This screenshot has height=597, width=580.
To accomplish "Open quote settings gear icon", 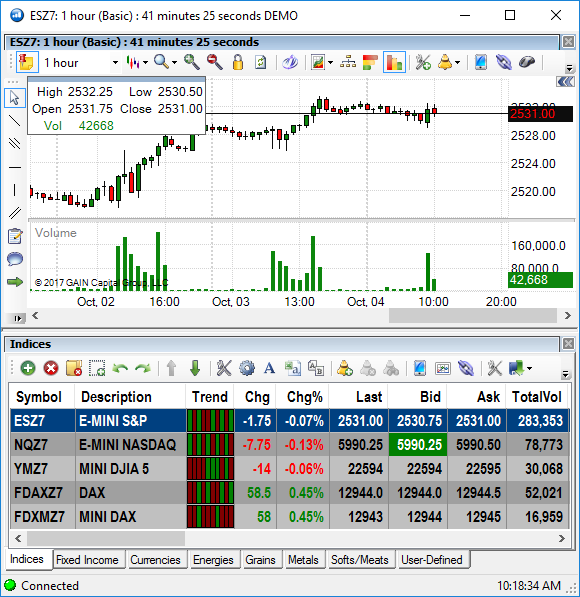I will (x=247, y=368).
